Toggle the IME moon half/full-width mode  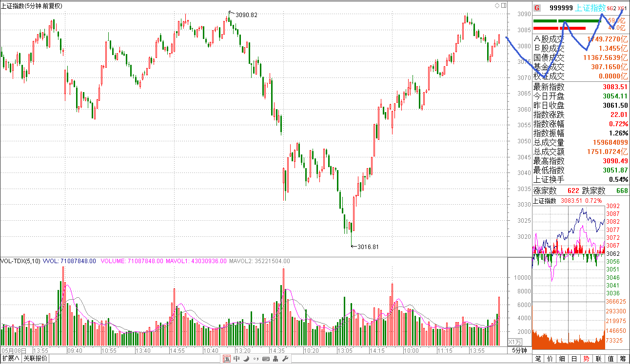pos(246,359)
